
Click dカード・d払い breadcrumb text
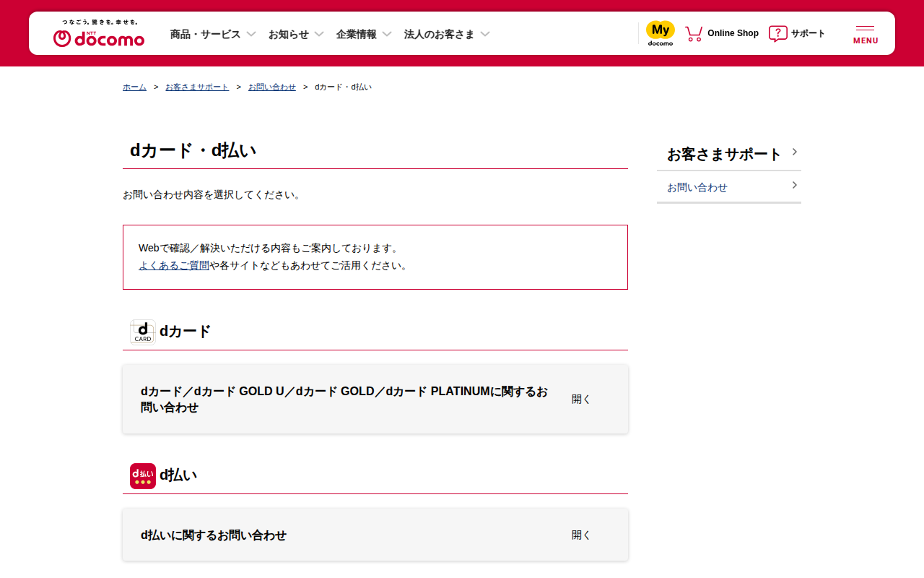344,87
